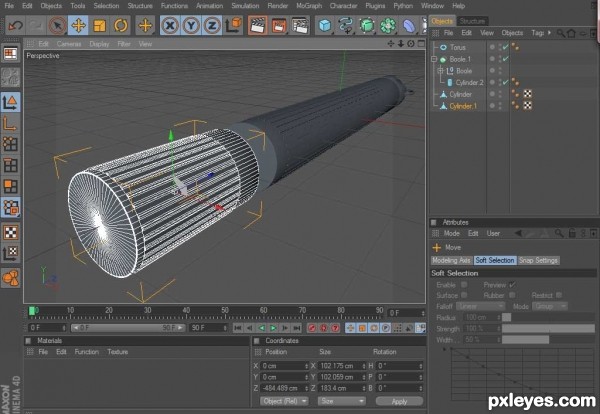Toggle the Torus enable checkmark

506,47
